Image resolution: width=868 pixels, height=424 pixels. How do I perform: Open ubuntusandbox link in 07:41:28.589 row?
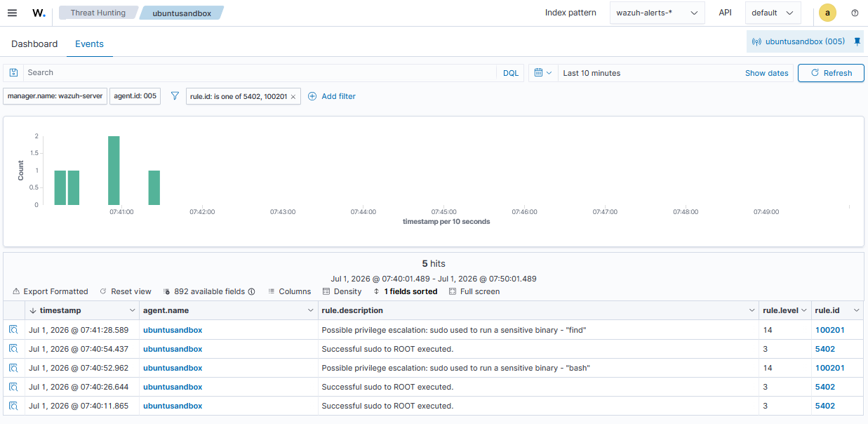tap(173, 330)
